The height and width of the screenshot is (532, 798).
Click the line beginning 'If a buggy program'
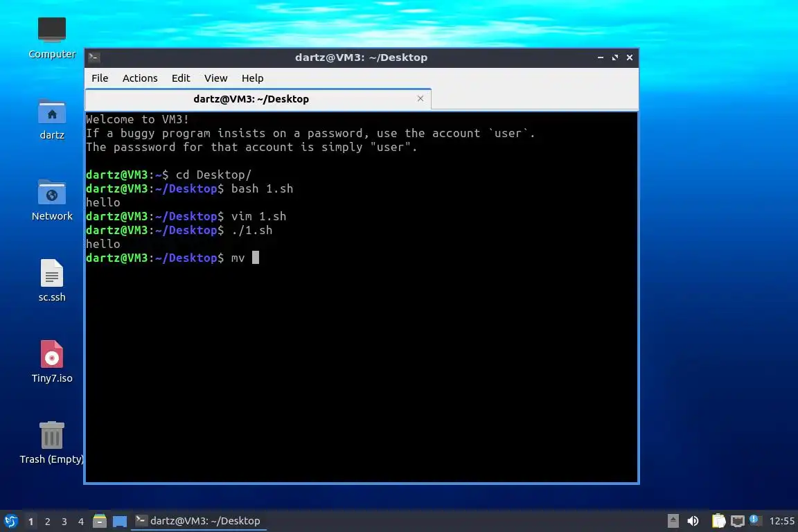(310, 134)
